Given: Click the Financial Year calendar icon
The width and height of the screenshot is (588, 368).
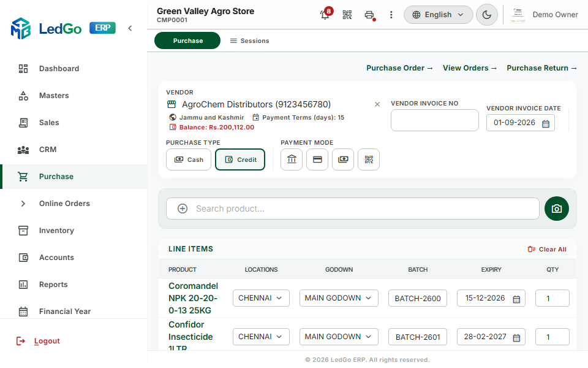Looking at the screenshot, I should click(x=23, y=312).
